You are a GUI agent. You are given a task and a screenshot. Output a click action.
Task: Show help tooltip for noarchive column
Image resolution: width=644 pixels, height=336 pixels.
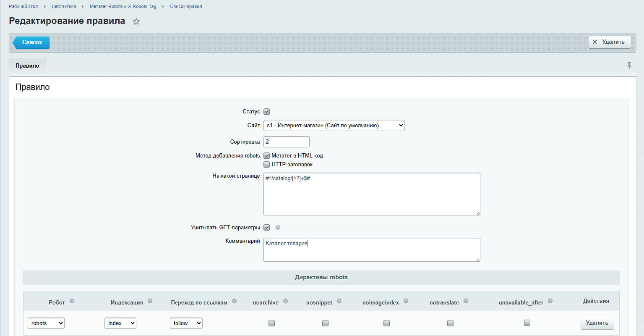(x=285, y=301)
